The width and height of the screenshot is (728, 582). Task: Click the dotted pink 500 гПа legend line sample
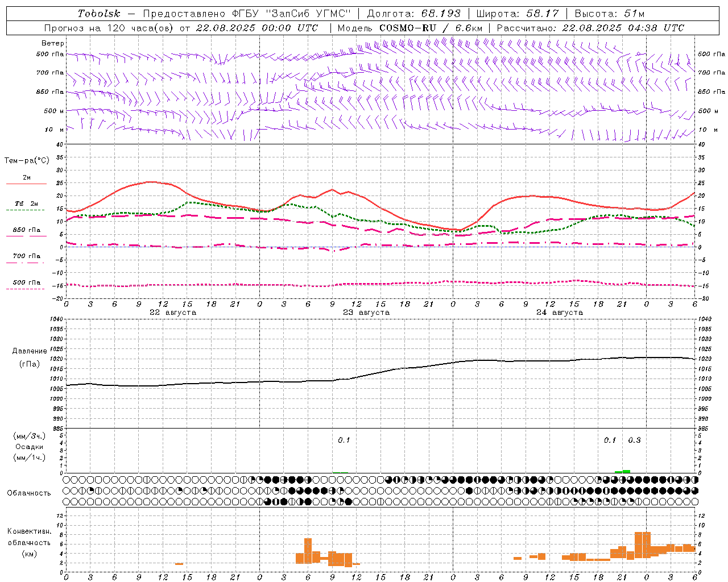pyautogui.click(x=25, y=289)
